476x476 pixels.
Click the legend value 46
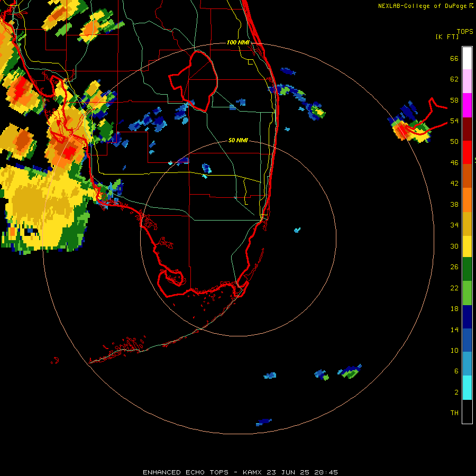tap(454, 163)
